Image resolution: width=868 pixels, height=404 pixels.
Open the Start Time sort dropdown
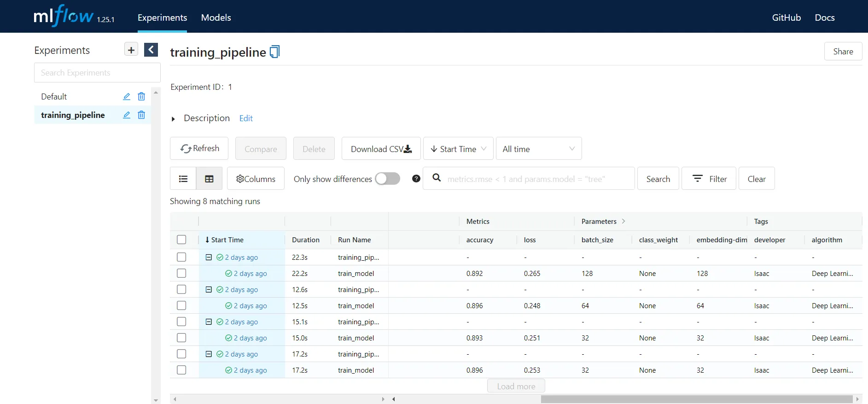(458, 148)
